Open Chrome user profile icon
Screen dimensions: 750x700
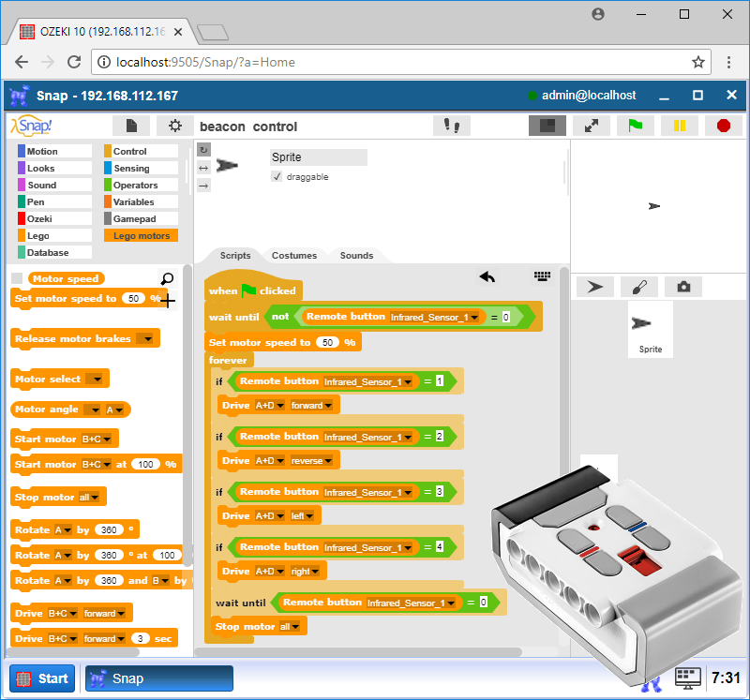click(598, 14)
